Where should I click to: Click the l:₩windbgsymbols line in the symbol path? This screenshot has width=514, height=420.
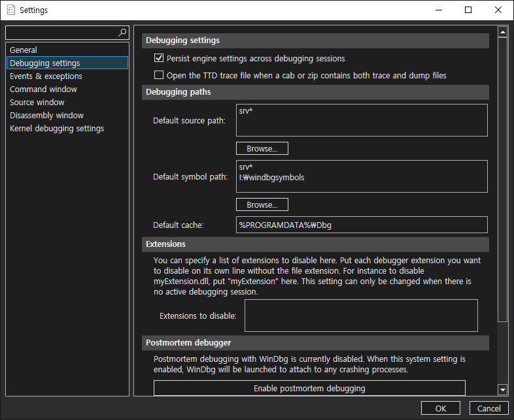click(272, 178)
